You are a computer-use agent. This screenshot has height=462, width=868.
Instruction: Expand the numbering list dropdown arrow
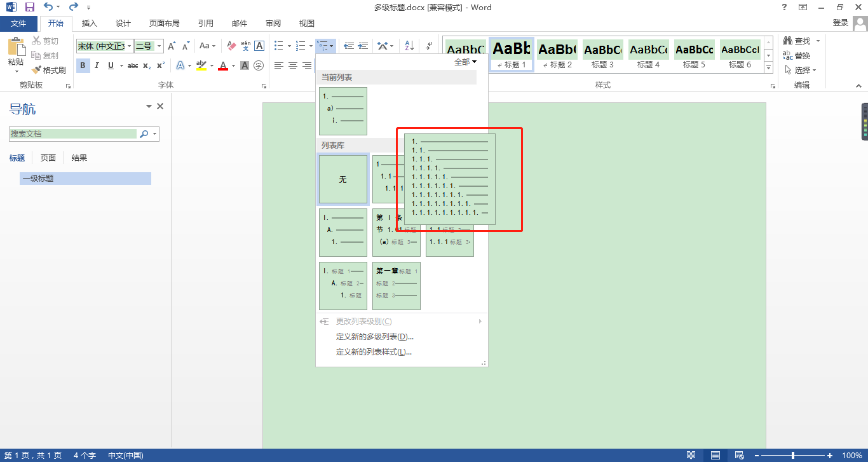(311, 46)
